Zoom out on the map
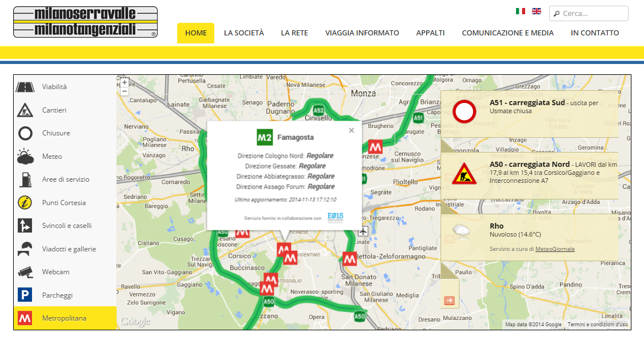Screen dimensions: 644x340 tap(125, 91)
